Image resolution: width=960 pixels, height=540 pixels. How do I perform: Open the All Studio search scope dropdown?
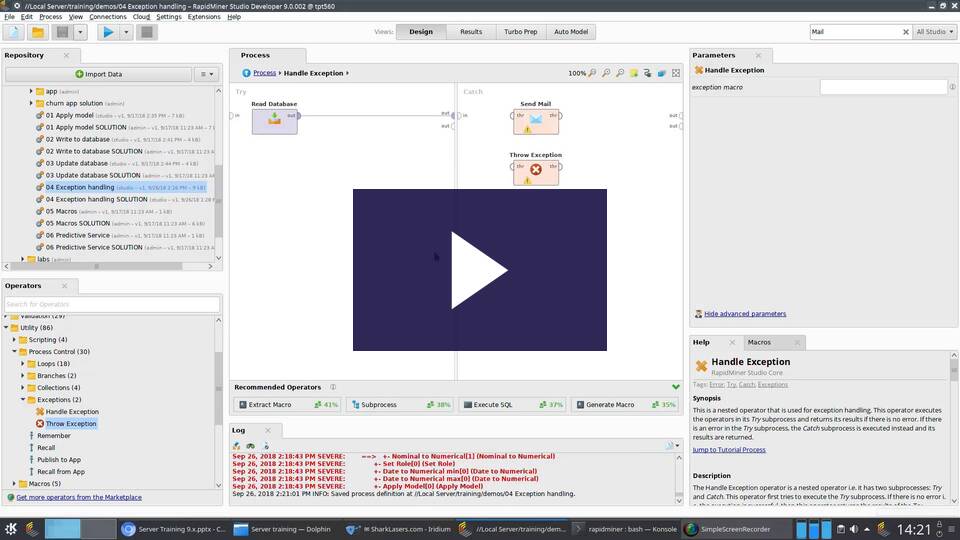pyautogui.click(x=935, y=32)
